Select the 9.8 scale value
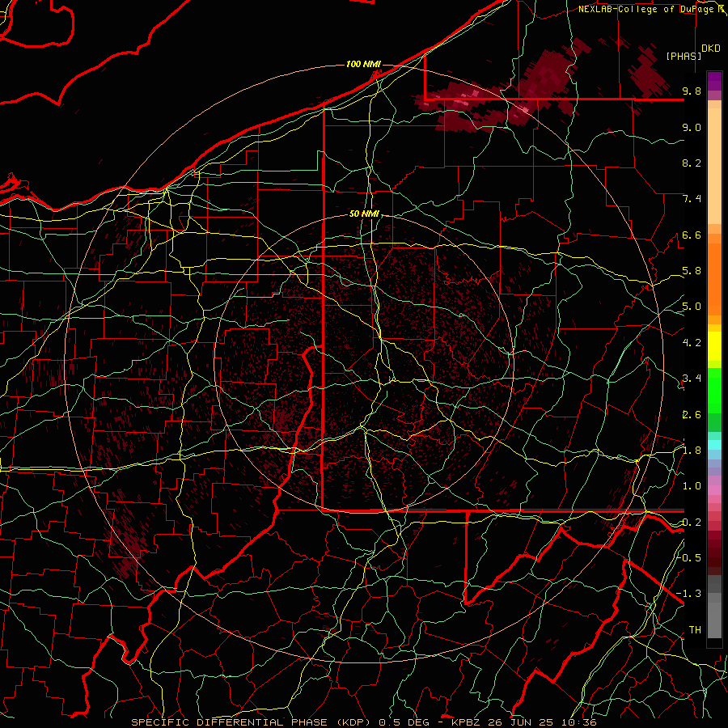 692,91
